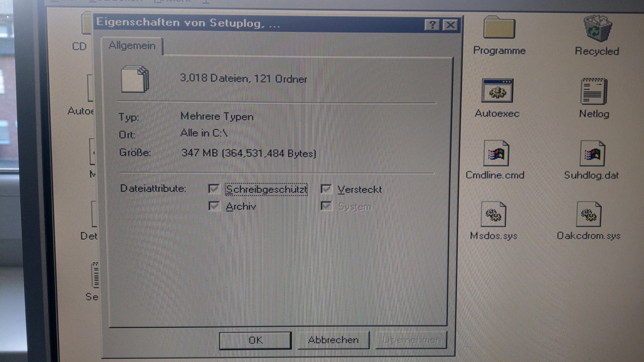Select the Netlog text file icon
Screen dimensions: 644x362
tap(594, 91)
